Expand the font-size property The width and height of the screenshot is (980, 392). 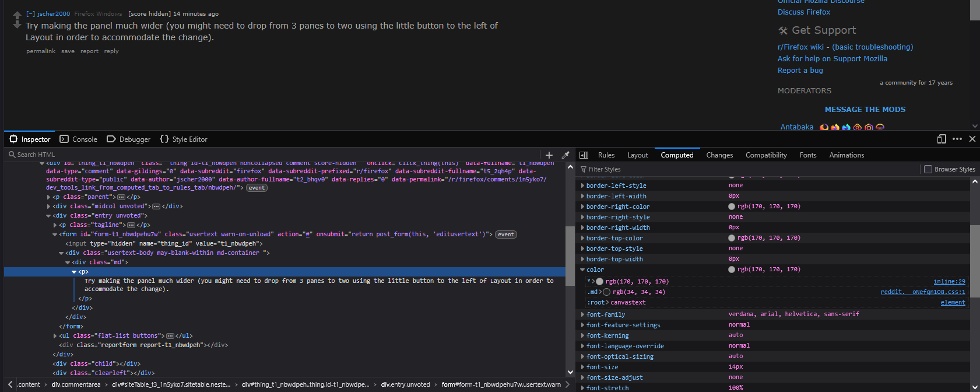tap(582, 367)
